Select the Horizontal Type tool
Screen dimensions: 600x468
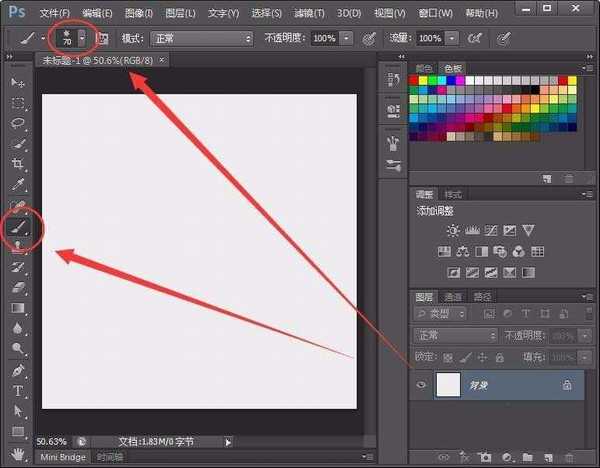coord(18,391)
